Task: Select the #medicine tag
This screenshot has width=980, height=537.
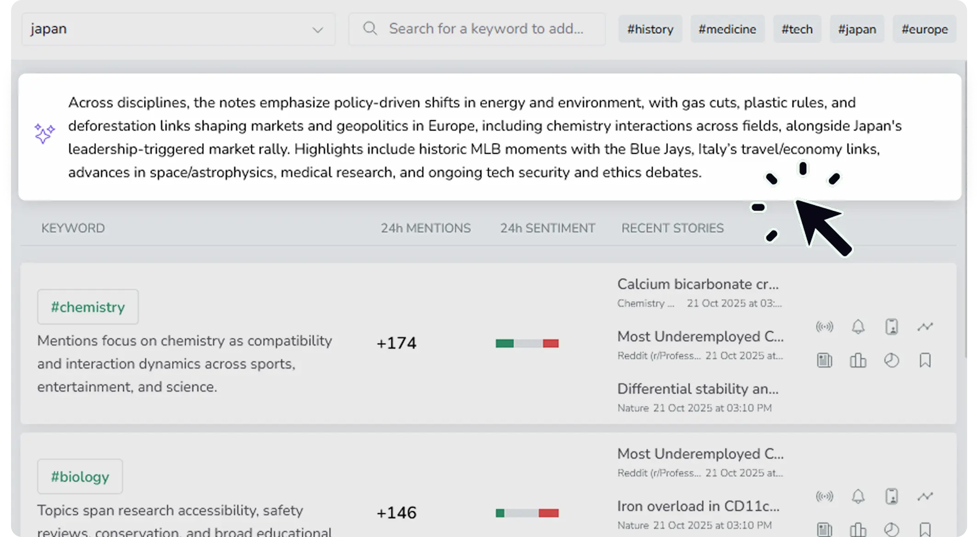Action: [727, 29]
